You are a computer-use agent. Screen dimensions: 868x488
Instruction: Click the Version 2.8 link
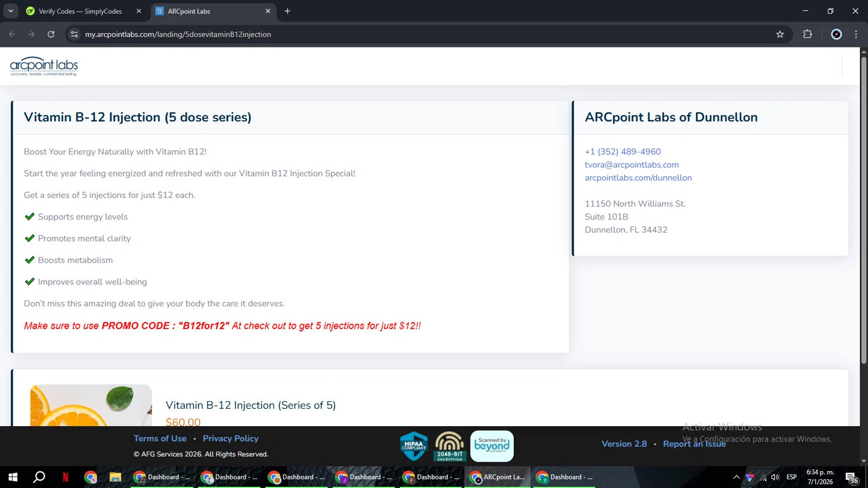click(x=624, y=443)
